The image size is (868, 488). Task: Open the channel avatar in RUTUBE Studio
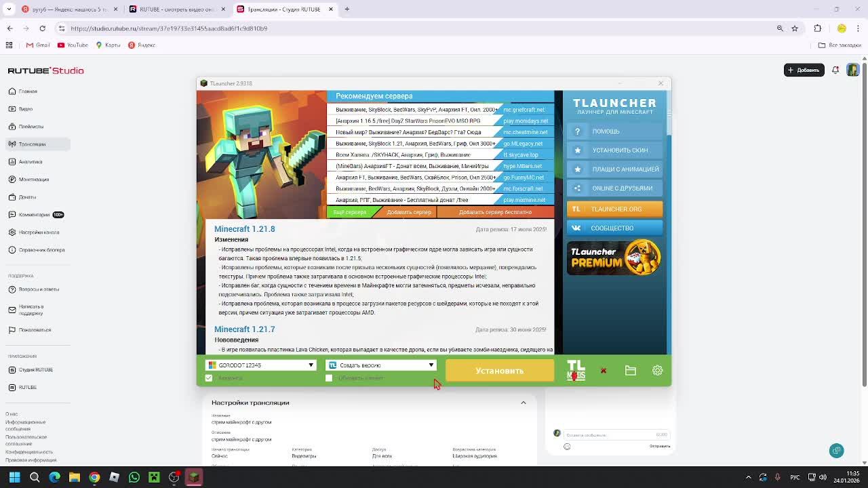852,70
